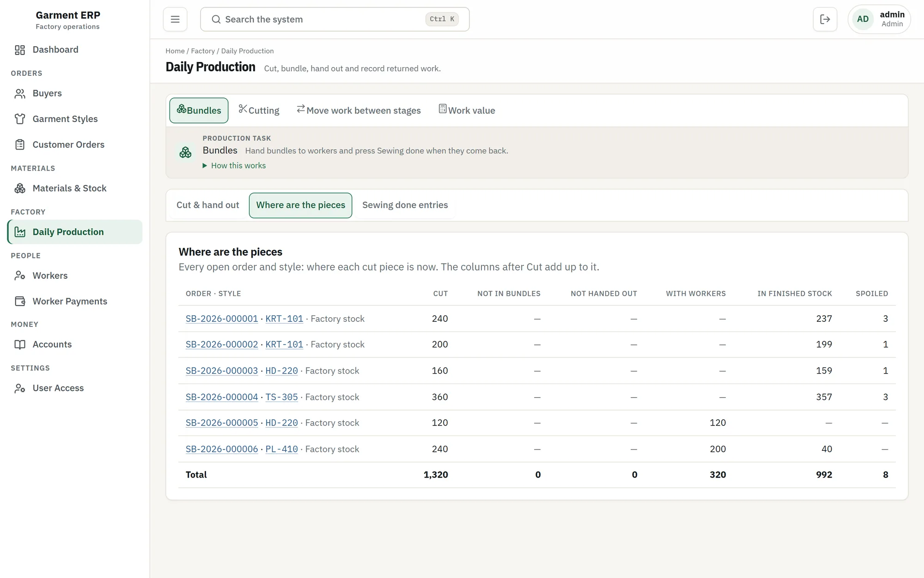Open the Cut & hand out subtab

[208, 205]
